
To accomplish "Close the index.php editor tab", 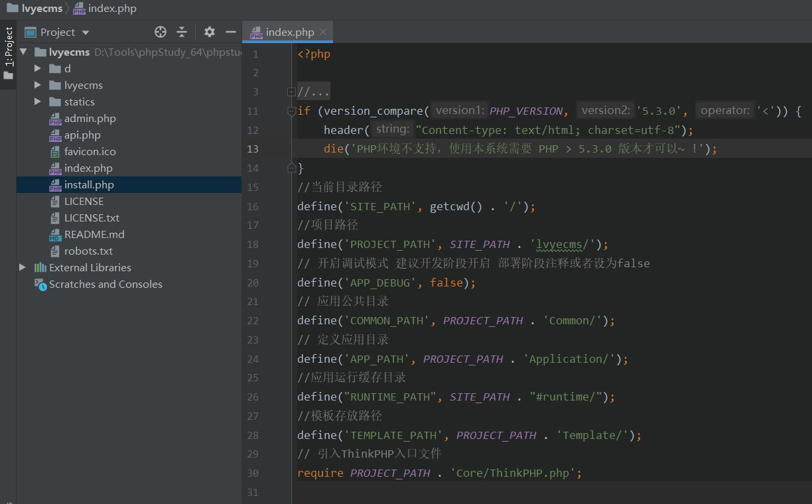I will click(323, 32).
